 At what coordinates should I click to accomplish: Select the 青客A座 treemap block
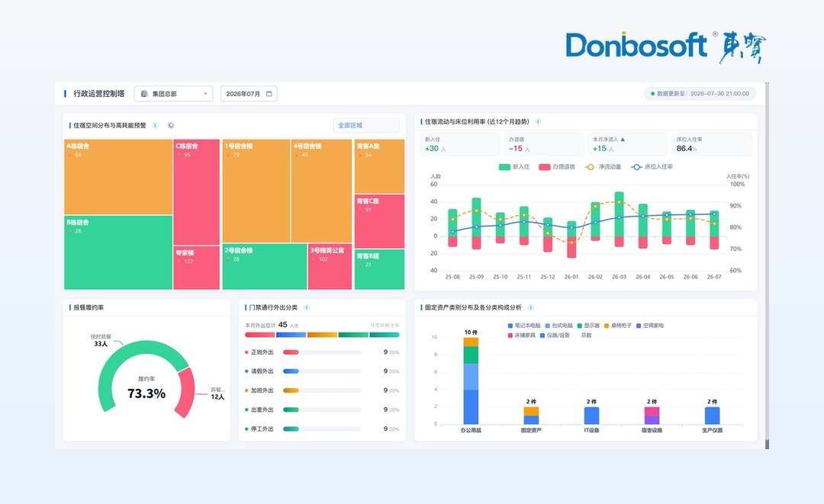point(379,166)
